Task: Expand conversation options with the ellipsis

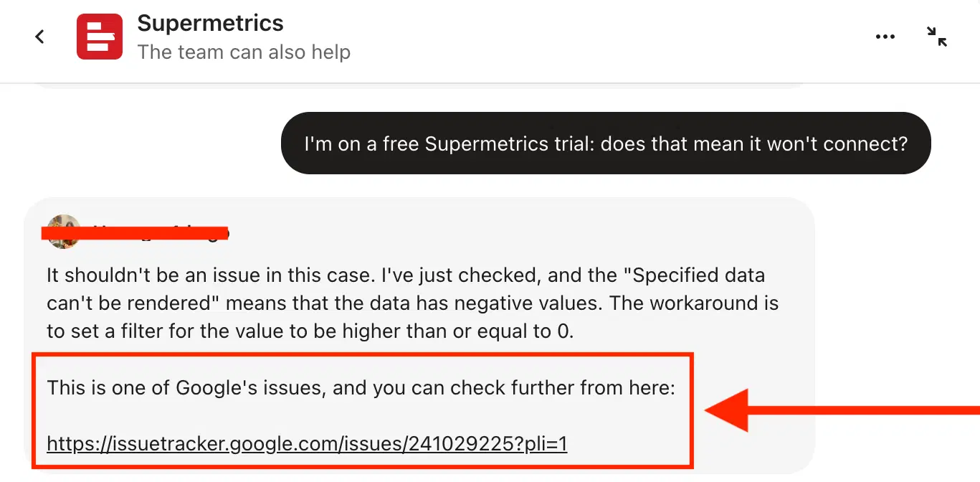Action: click(885, 36)
